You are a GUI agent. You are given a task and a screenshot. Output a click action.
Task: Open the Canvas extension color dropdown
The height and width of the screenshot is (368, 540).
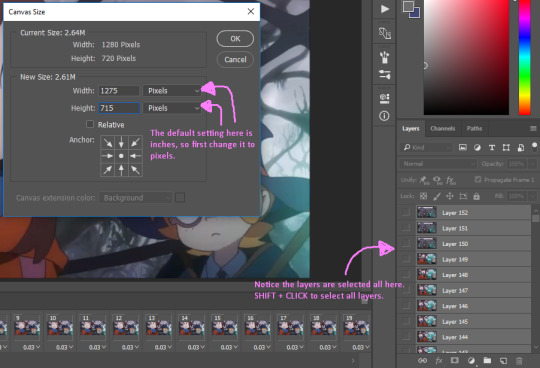pyautogui.click(x=135, y=198)
